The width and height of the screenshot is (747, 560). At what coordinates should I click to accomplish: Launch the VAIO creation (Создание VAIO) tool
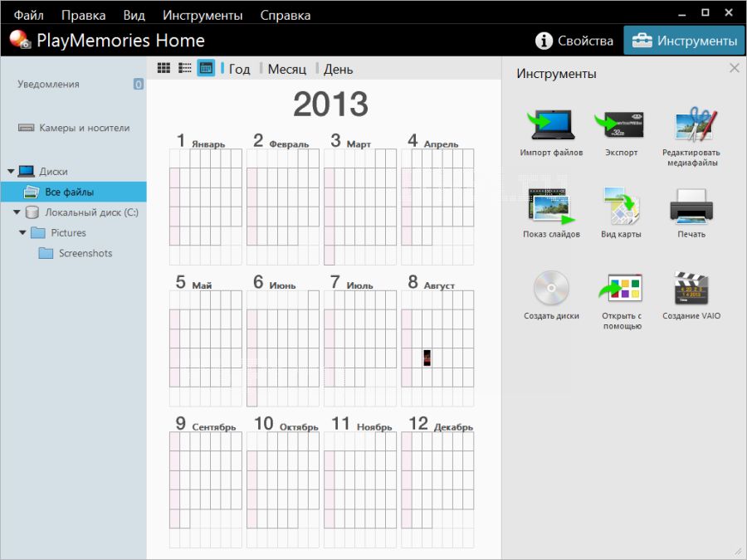tap(691, 289)
